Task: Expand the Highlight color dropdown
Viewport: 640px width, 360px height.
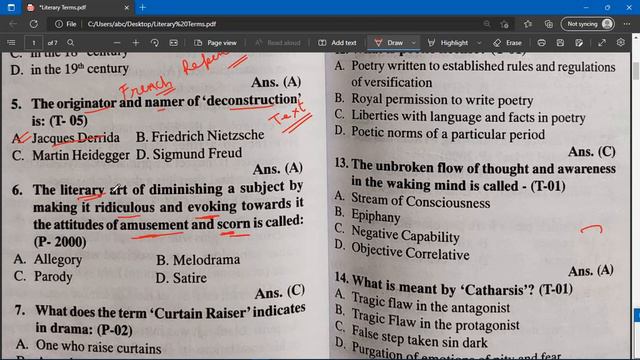Action: tap(479, 42)
